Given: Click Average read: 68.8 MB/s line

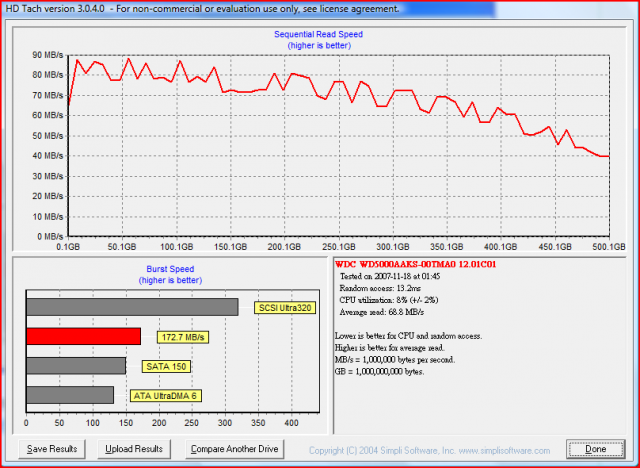Looking at the screenshot, I should (x=382, y=312).
